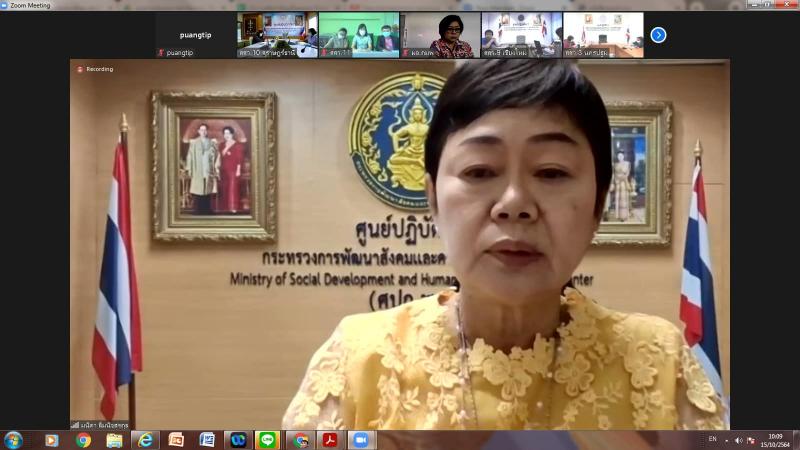Click the EN language indicator
This screenshot has height=450, width=800.
(x=712, y=439)
